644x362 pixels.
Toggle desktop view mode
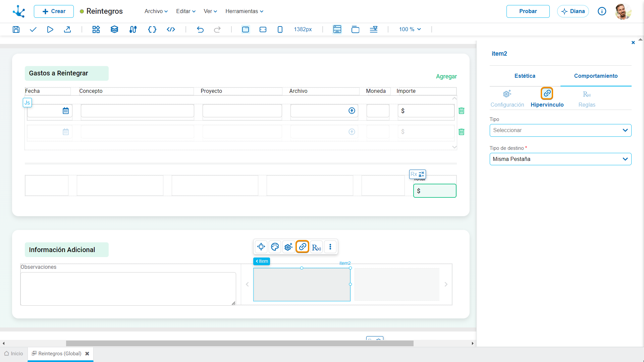pyautogui.click(x=246, y=29)
